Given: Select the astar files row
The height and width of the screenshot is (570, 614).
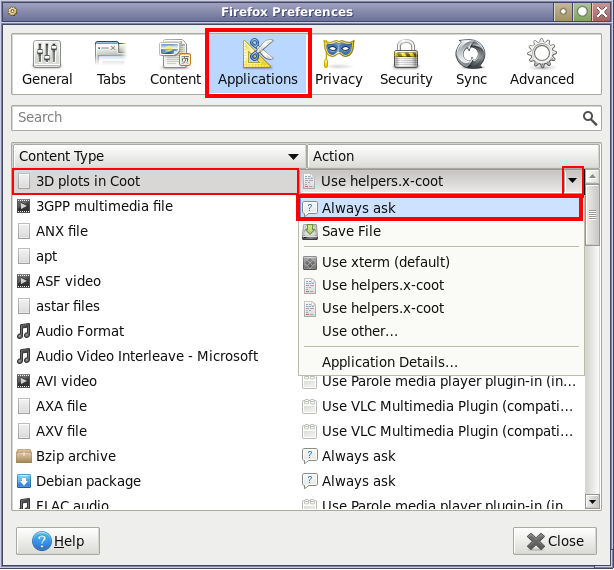Looking at the screenshot, I should (x=155, y=307).
